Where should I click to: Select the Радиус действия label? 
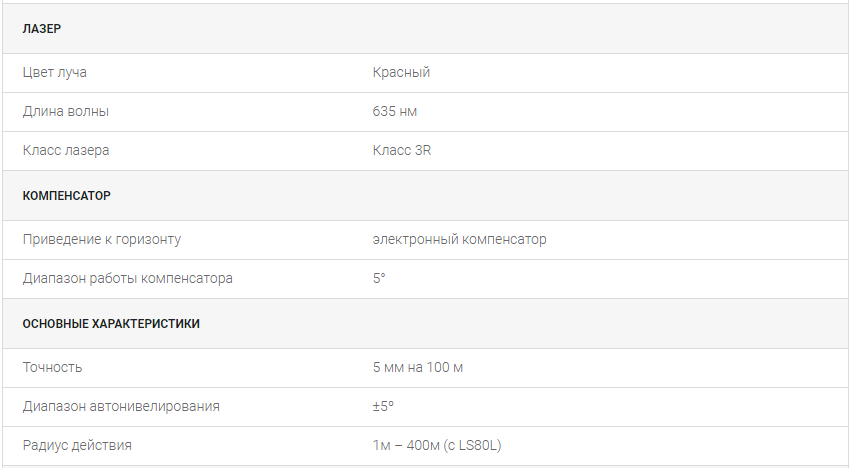[x=77, y=446]
